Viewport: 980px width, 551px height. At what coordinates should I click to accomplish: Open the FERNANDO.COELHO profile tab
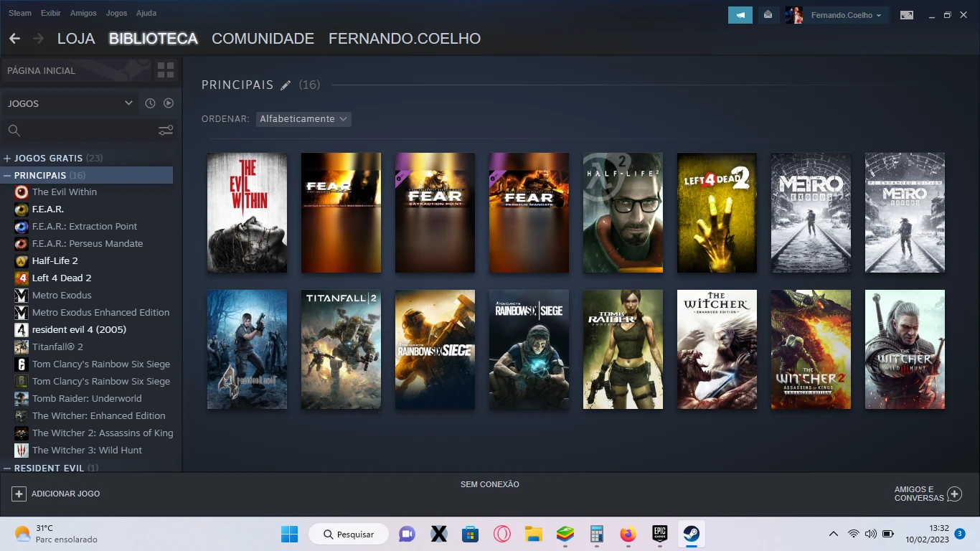(405, 39)
